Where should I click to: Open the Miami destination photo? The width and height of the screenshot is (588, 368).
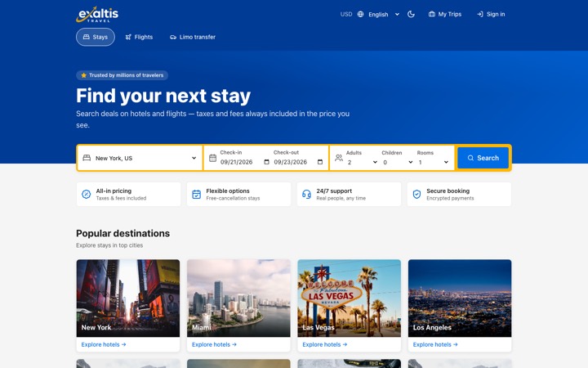tap(238, 298)
